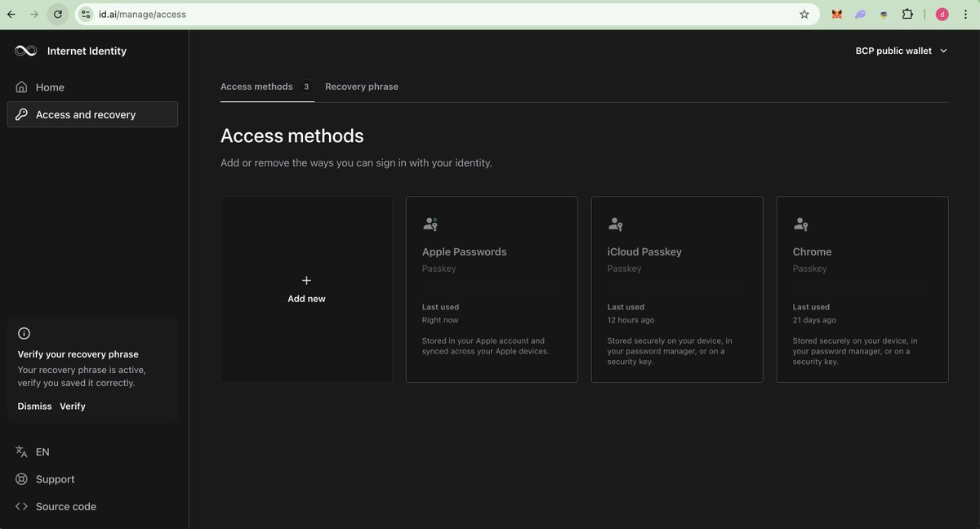Open the Source code link
This screenshot has height=529, width=980.
(x=92, y=506)
